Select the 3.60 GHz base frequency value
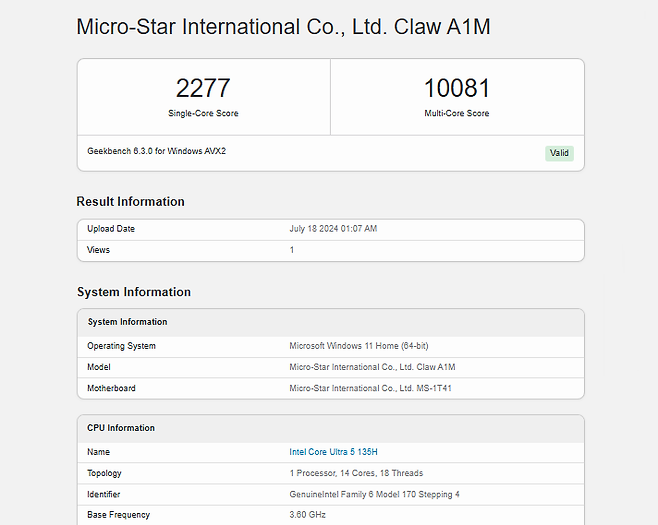 point(307,515)
